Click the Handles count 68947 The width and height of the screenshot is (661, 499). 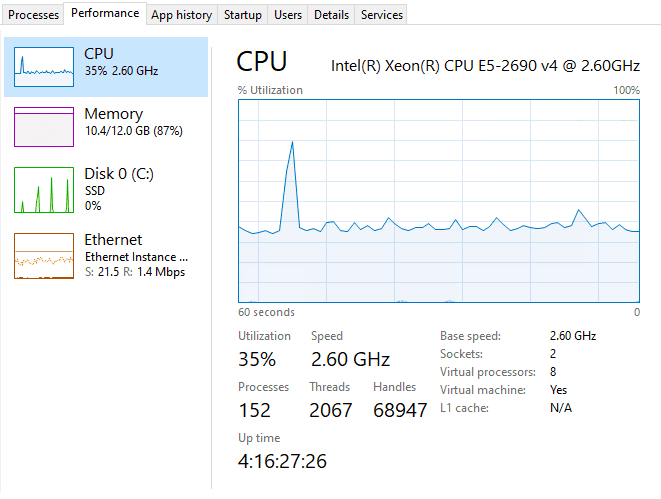point(400,410)
